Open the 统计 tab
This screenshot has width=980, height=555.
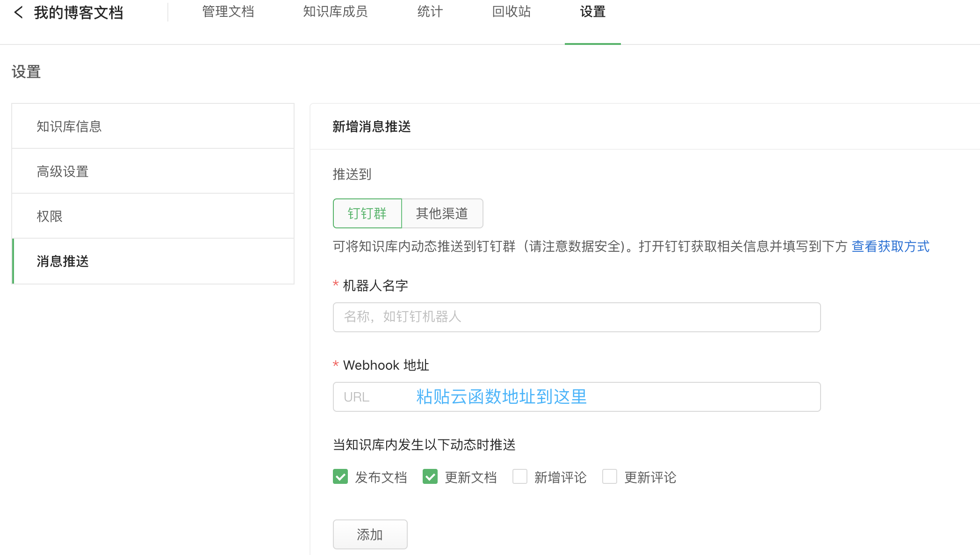(430, 12)
